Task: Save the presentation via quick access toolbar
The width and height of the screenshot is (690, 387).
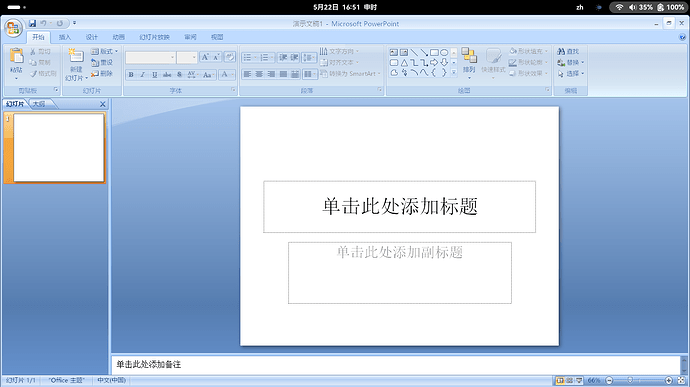Action: coord(32,23)
